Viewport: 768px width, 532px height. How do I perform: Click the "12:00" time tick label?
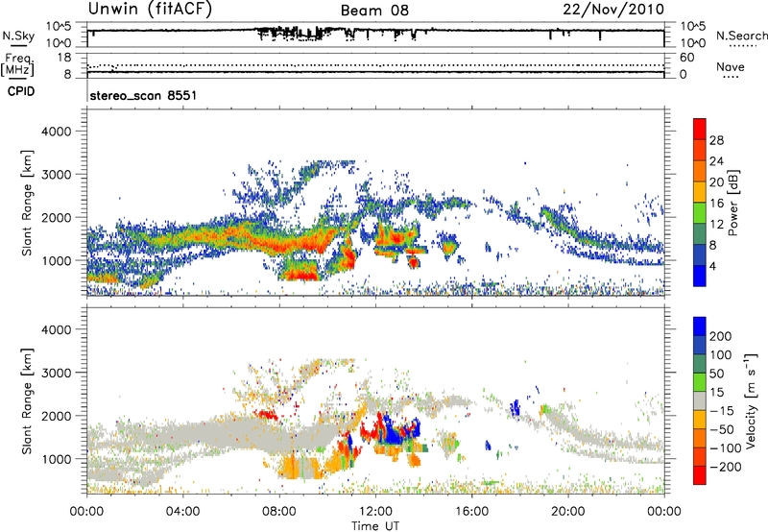coord(375,512)
